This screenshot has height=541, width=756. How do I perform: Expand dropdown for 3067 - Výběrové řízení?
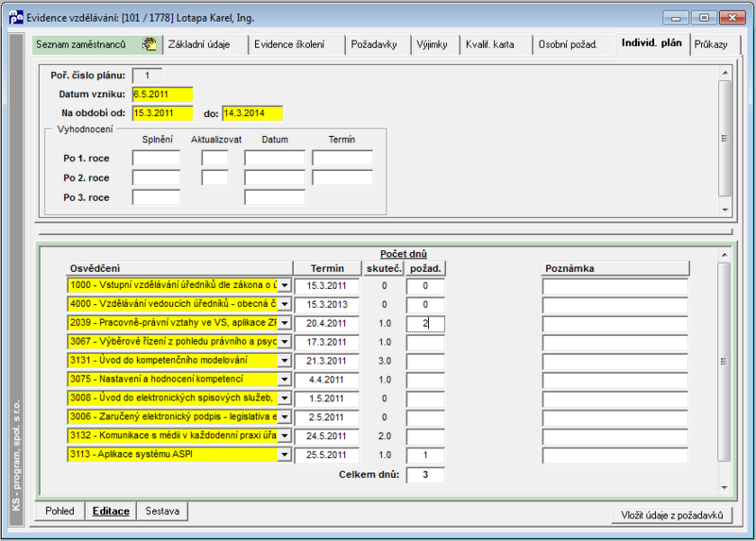click(x=285, y=342)
